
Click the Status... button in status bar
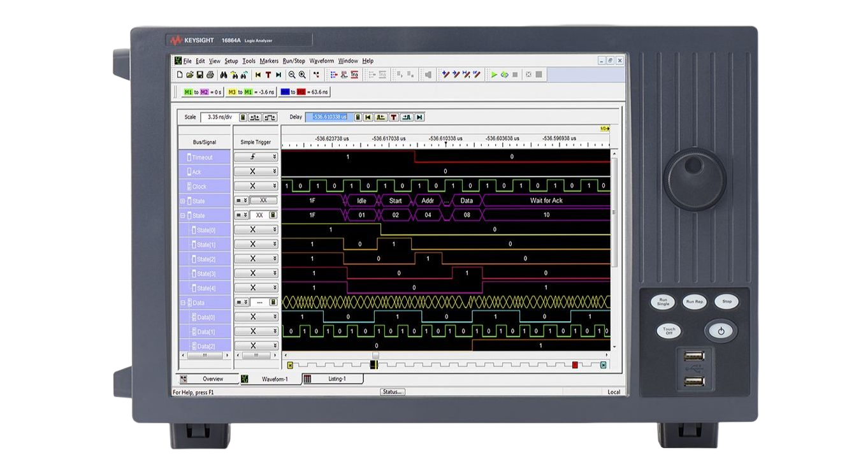pyautogui.click(x=393, y=392)
